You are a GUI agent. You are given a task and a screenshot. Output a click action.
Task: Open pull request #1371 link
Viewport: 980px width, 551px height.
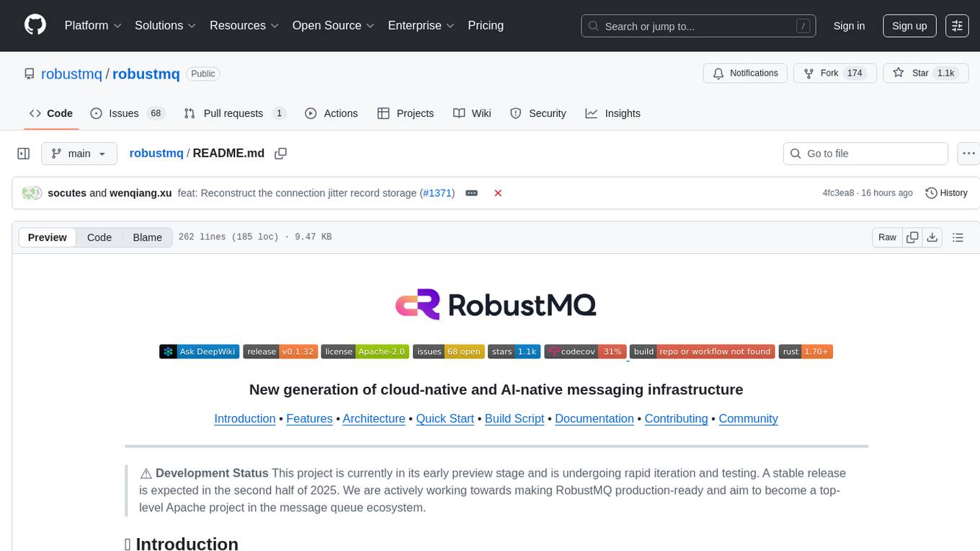coord(437,193)
